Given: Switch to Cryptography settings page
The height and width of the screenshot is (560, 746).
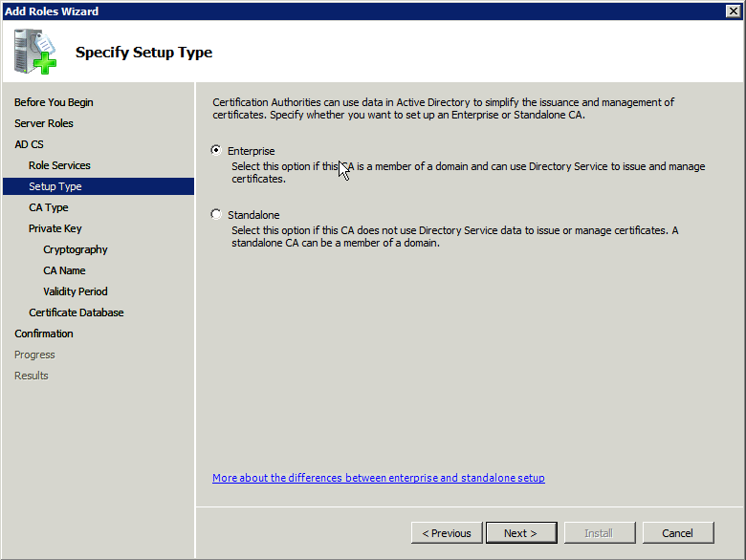Looking at the screenshot, I should click(76, 249).
